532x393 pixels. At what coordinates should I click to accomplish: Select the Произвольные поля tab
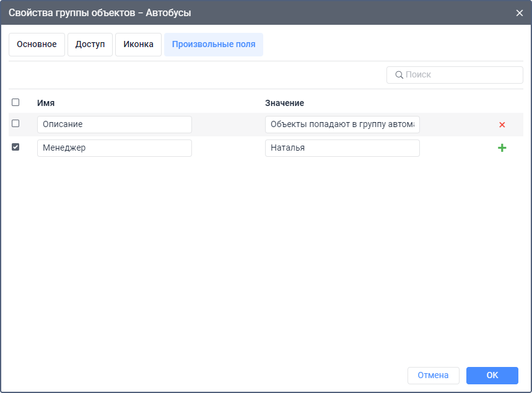214,45
